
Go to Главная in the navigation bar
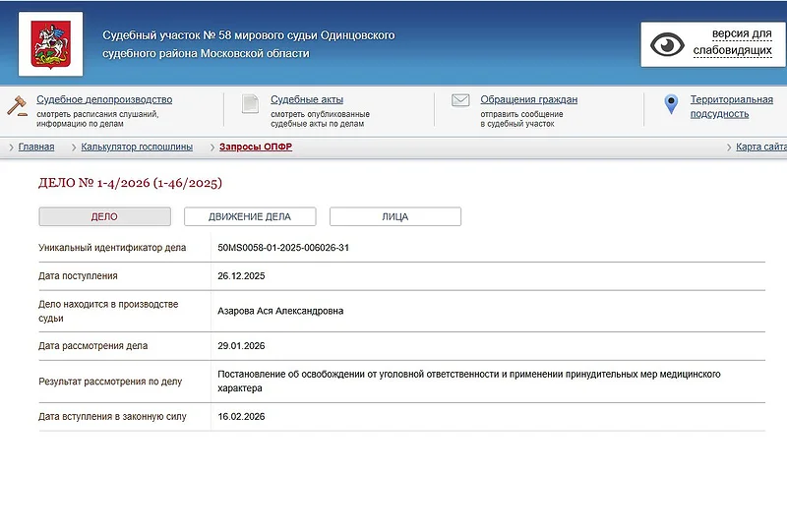(36, 148)
